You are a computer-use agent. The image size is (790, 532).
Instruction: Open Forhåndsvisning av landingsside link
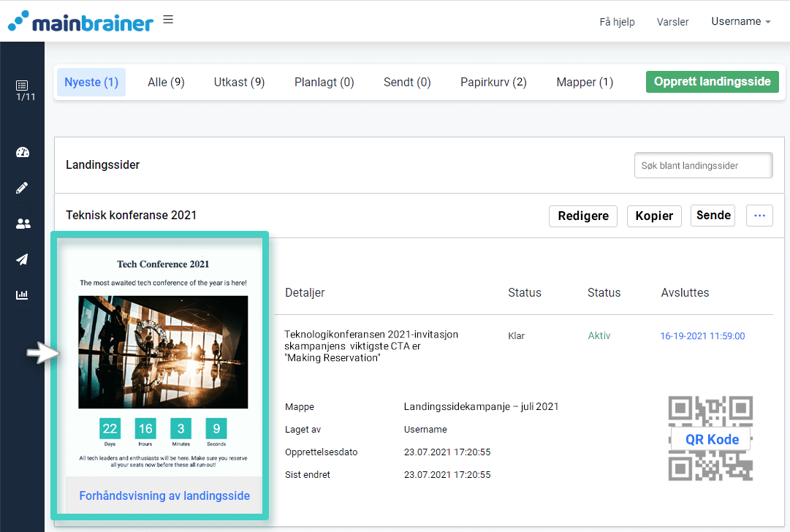click(164, 496)
